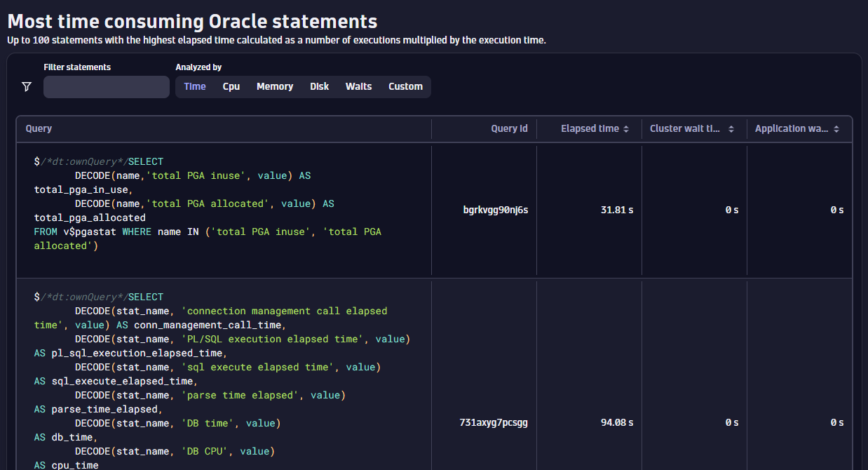Click the 'total_pga_allocated' line in the first query
This screenshot has width=868, height=470.
click(x=90, y=217)
